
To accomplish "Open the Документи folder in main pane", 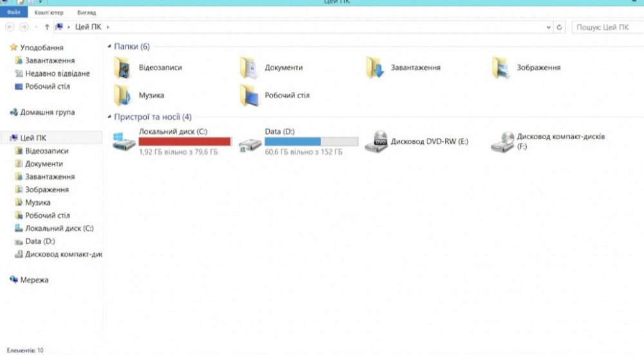I will [248, 67].
